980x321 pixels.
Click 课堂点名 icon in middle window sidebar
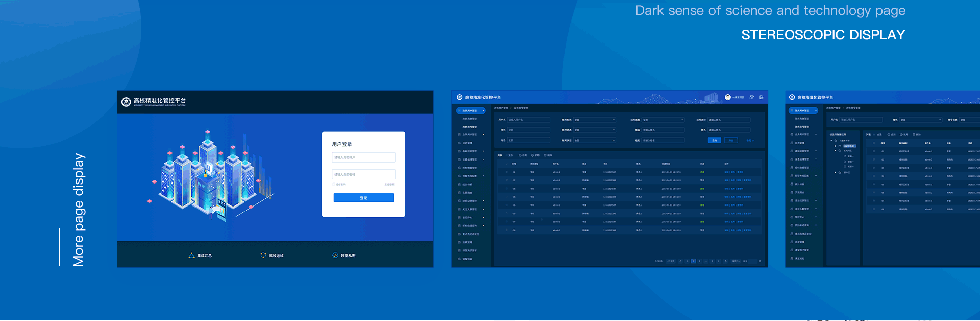[x=459, y=259]
